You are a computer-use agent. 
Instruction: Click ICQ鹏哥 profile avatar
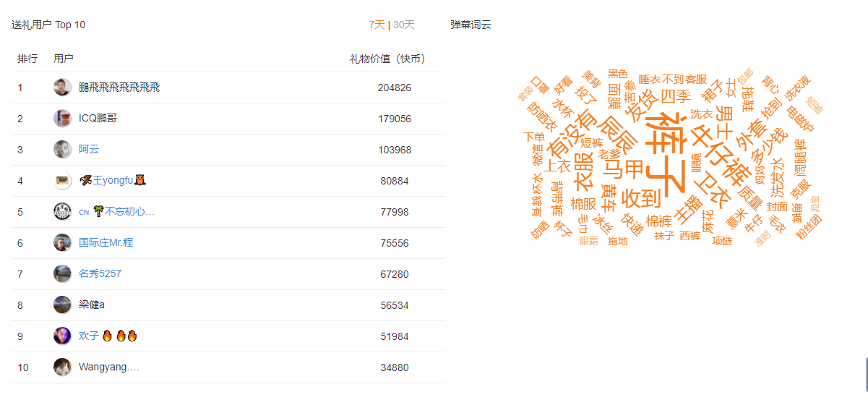[62, 119]
